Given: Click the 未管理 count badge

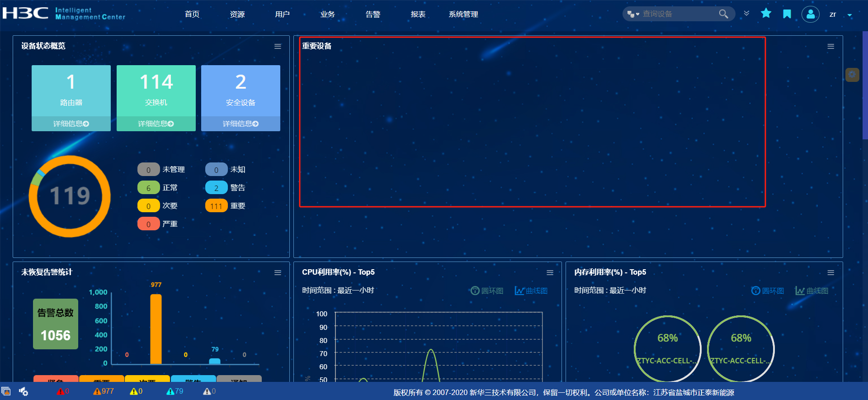Looking at the screenshot, I should [148, 170].
